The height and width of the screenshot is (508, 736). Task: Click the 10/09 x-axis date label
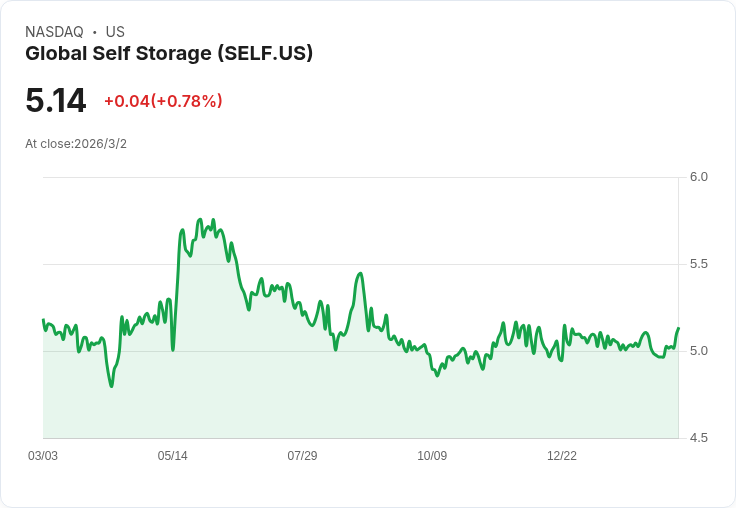432,456
